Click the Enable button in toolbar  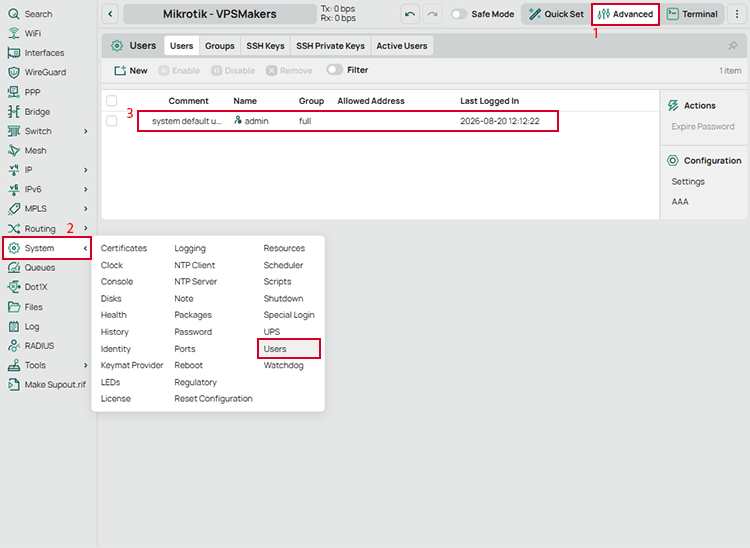pos(179,70)
